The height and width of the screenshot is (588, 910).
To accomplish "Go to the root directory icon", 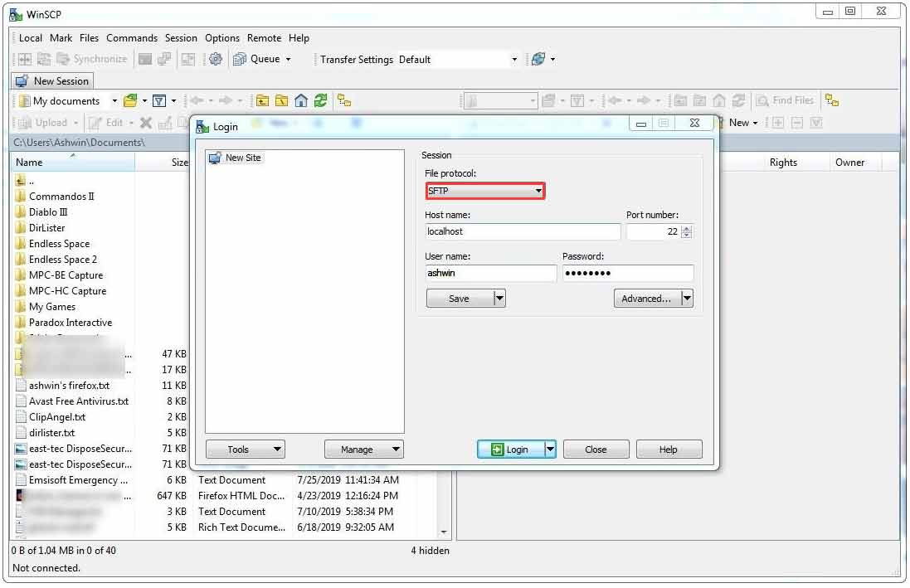I will 281,101.
